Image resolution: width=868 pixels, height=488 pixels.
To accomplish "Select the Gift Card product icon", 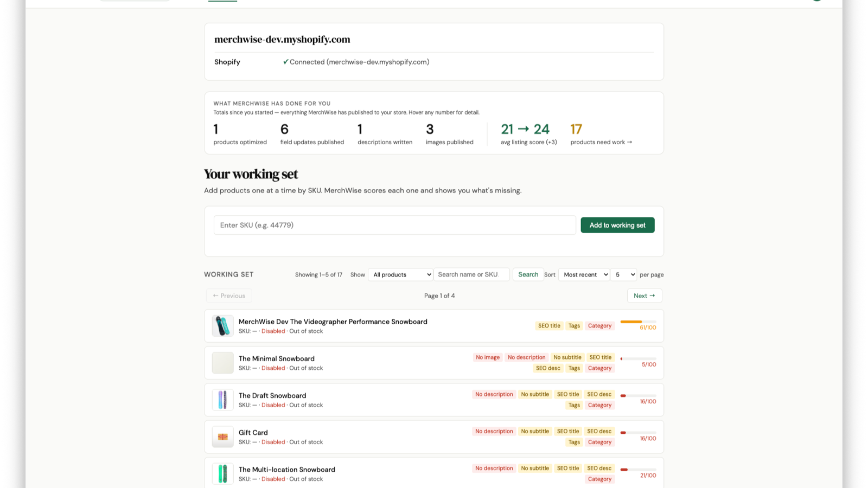I will [222, 436].
